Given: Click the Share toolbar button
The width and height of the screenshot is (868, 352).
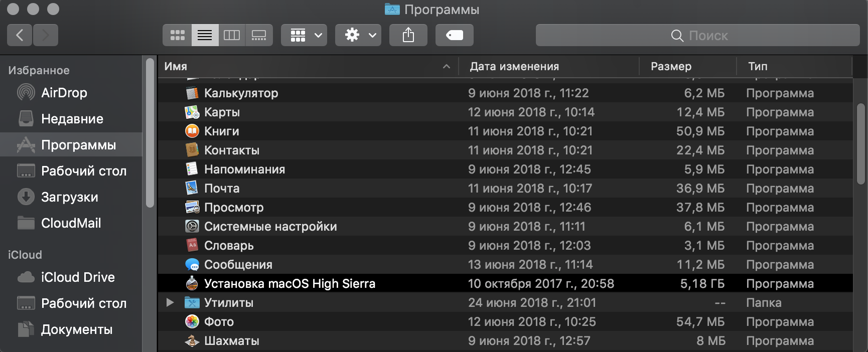Looking at the screenshot, I should pyautogui.click(x=408, y=35).
